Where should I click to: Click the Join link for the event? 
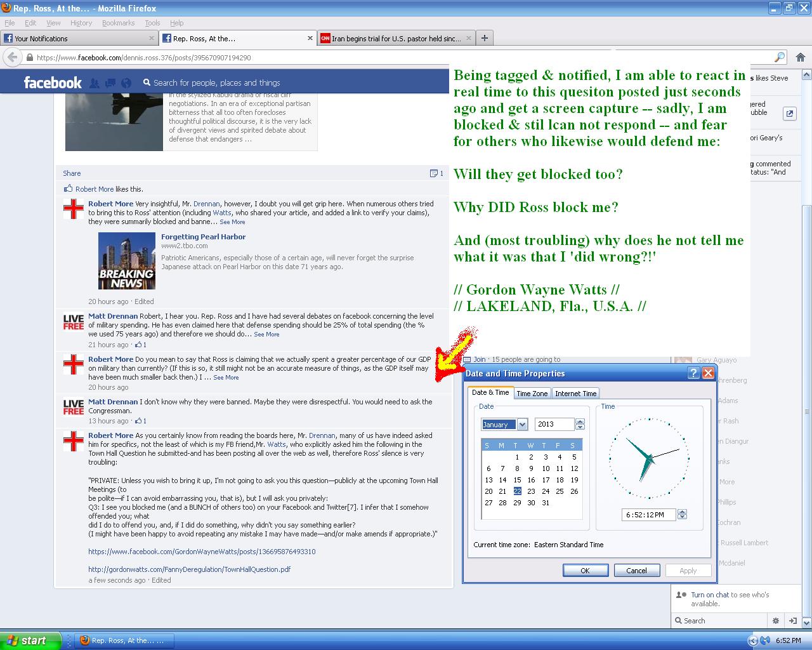[480, 359]
